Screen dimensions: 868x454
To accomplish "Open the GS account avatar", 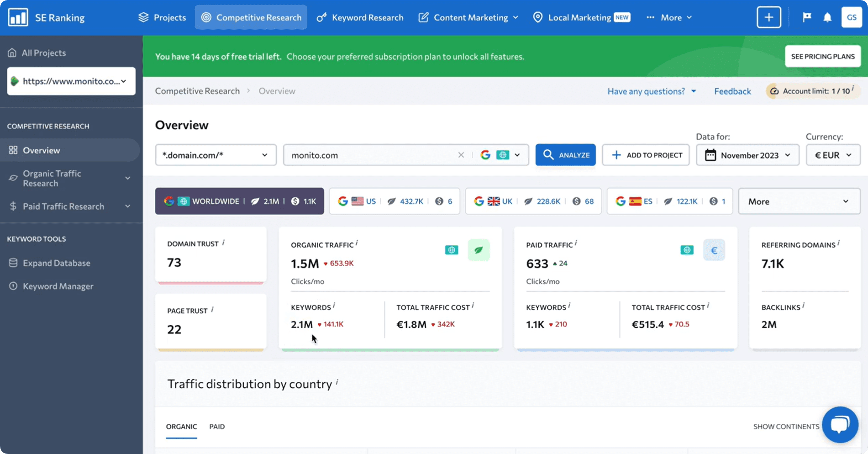I will tap(852, 17).
